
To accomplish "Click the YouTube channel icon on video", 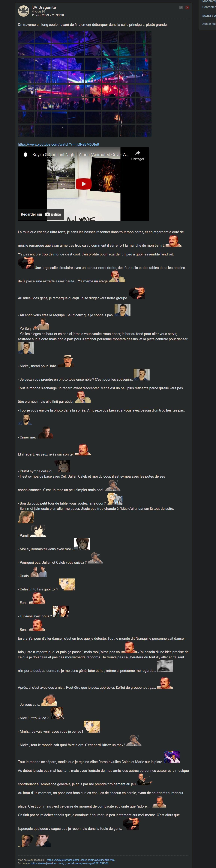I will point(25,154).
